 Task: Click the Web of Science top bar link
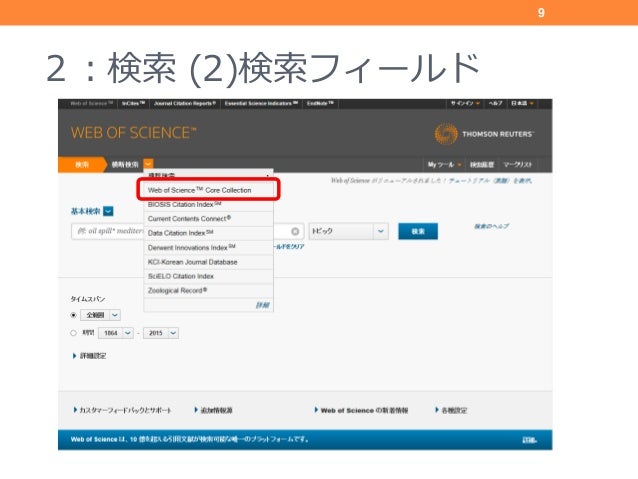pyautogui.click(x=92, y=103)
